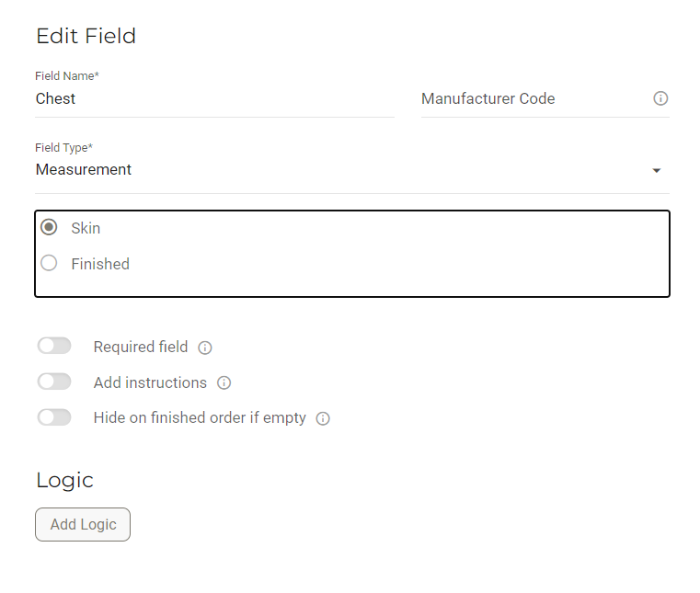Click the Finished option label text
Image resolution: width=700 pixels, height=593 pixels.
coord(100,264)
